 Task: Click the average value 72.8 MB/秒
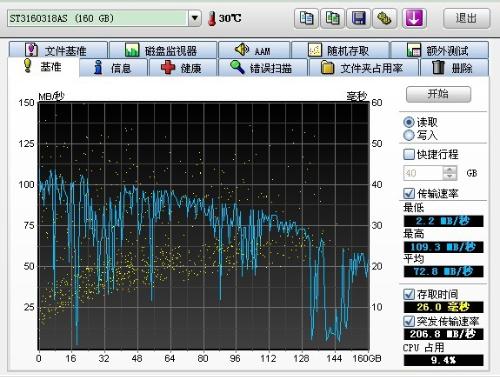(443, 271)
